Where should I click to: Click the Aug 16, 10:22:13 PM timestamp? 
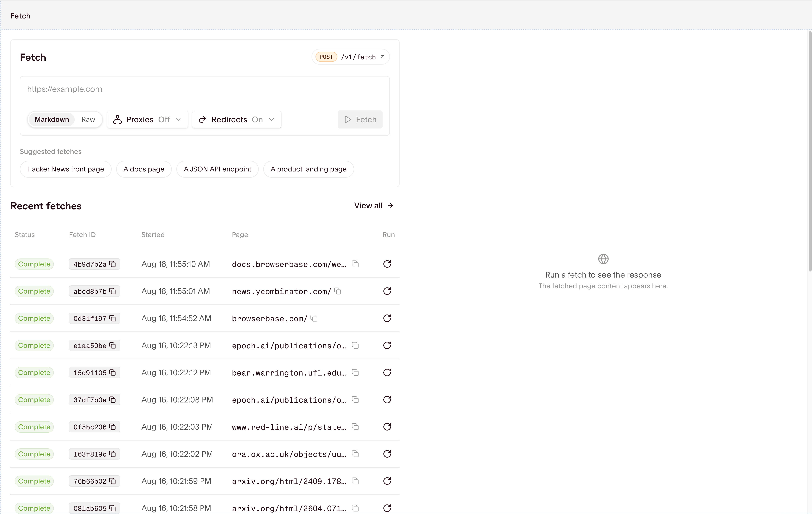click(x=176, y=346)
